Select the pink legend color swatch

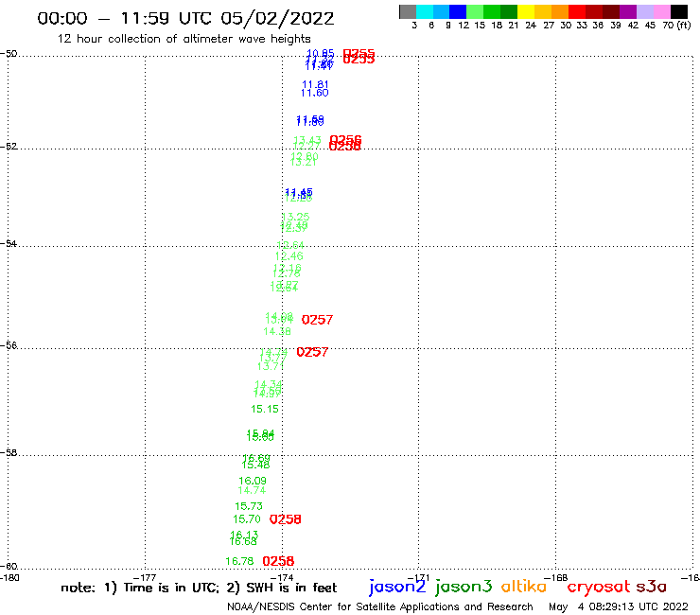tap(661, 11)
